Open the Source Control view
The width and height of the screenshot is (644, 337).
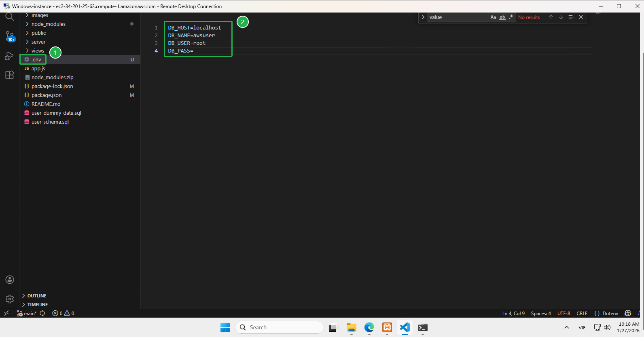pos(10,36)
